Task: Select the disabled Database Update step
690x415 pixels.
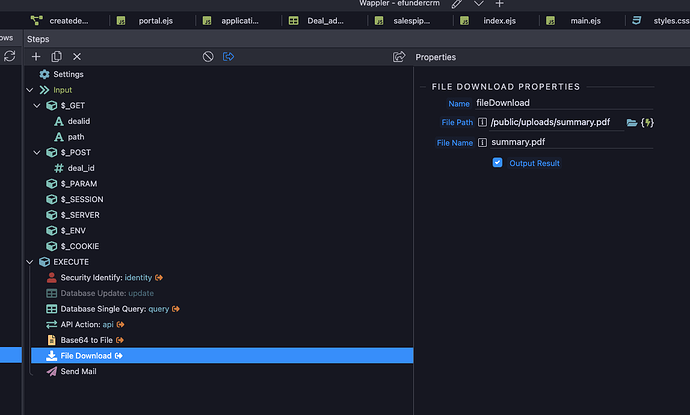Action: tap(107, 293)
